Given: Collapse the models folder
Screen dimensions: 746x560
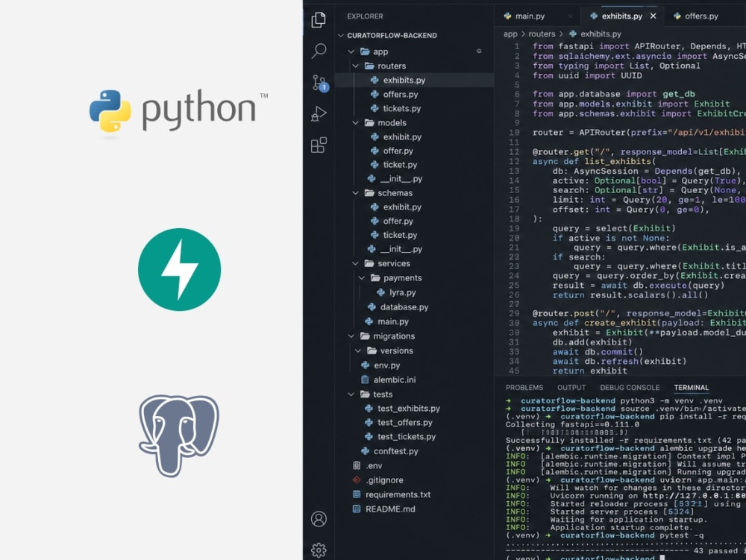Looking at the screenshot, I should (355, 122).
